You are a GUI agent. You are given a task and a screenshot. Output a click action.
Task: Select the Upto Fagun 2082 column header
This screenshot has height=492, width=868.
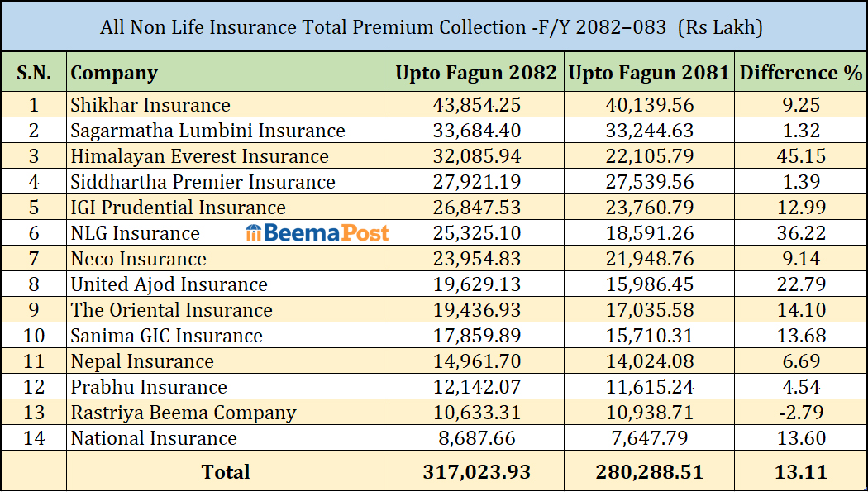click(476, 73)
